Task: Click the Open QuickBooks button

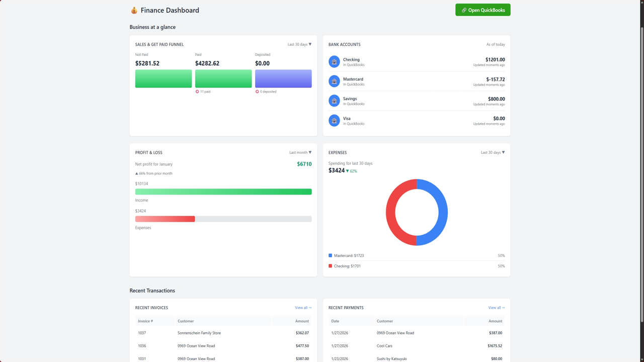Action: click(483, 10)
